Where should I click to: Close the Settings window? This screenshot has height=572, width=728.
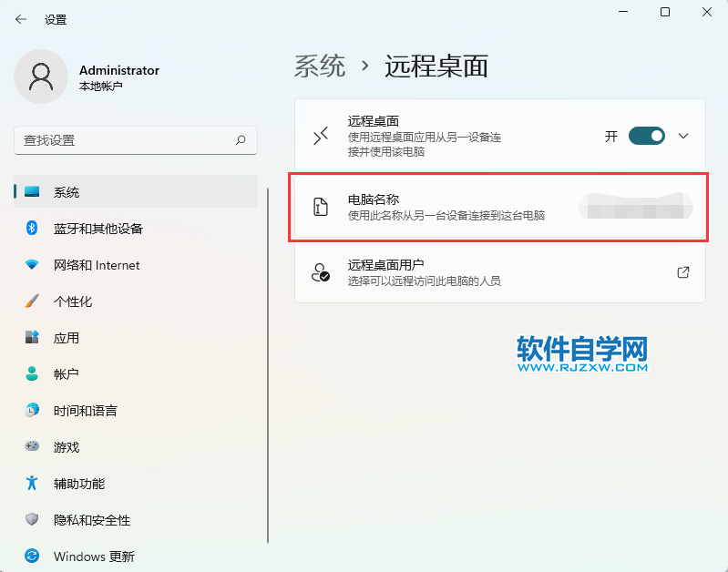(x=707, y=12)
